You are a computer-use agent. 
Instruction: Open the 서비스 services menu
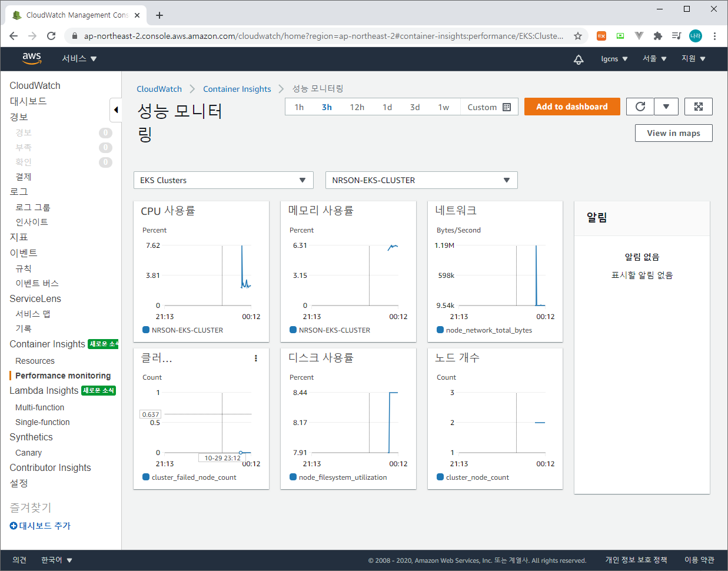click(x=79, y=59)
